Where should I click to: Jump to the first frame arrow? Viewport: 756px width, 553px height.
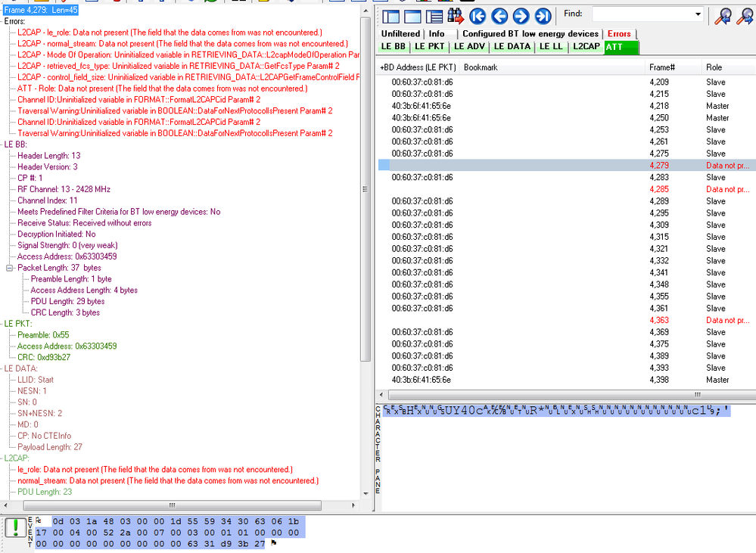478,17
